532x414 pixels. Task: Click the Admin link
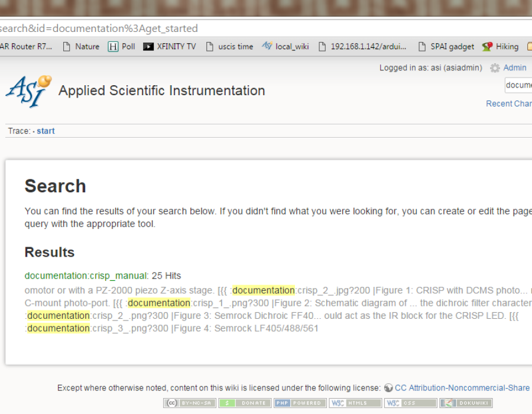click(515, 68)
